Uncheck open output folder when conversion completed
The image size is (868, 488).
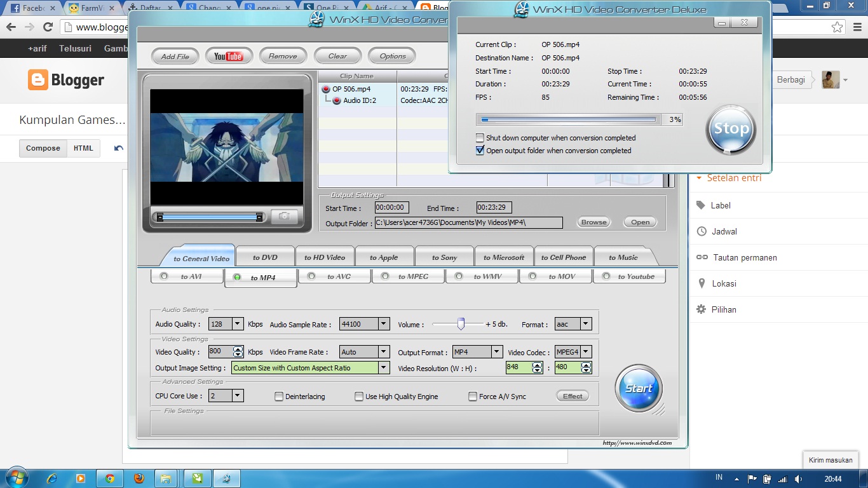[480, 151]
